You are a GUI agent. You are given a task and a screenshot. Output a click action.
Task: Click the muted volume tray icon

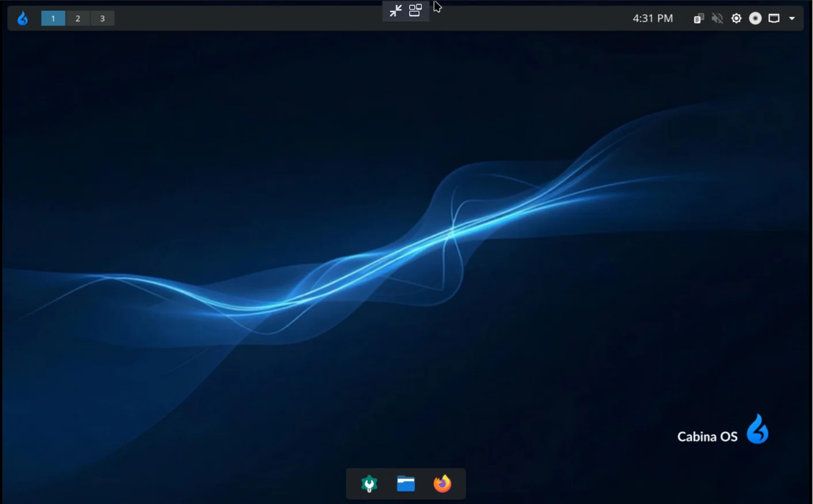[717, 18]
